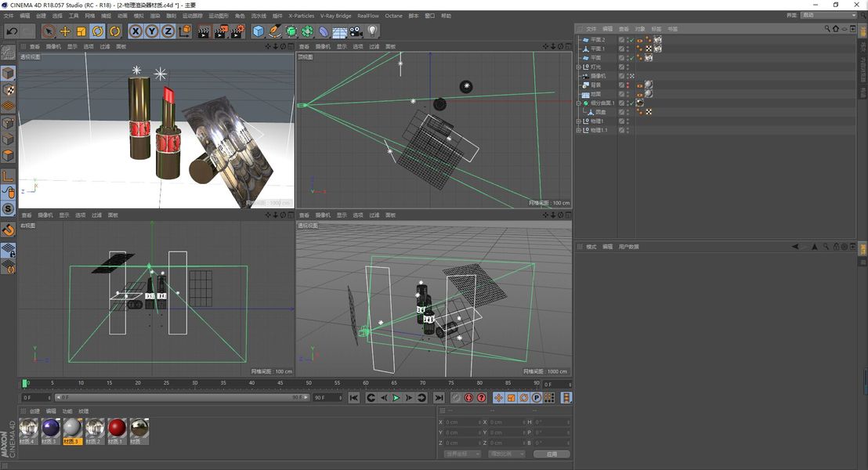Viewport: 868px width, 470px height.
Task: Open the V-Ray Bridge menu
Action: [335, 16]
